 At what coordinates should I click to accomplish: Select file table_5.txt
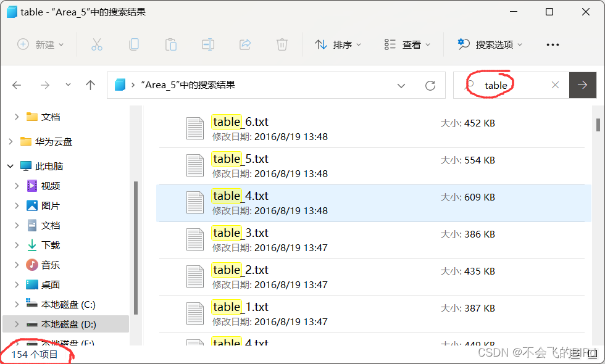point(372,166)
